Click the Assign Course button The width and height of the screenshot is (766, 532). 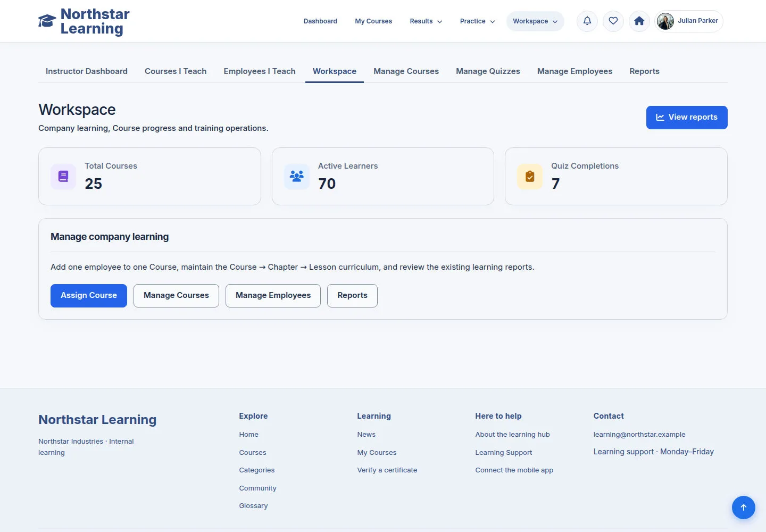pos(89,296)
